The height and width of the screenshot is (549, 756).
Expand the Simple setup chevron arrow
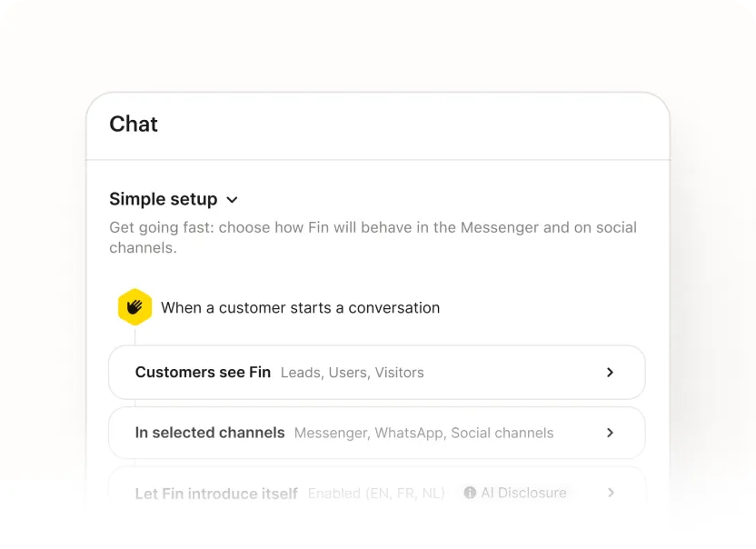pyautogui.click(x=232, y=200)
